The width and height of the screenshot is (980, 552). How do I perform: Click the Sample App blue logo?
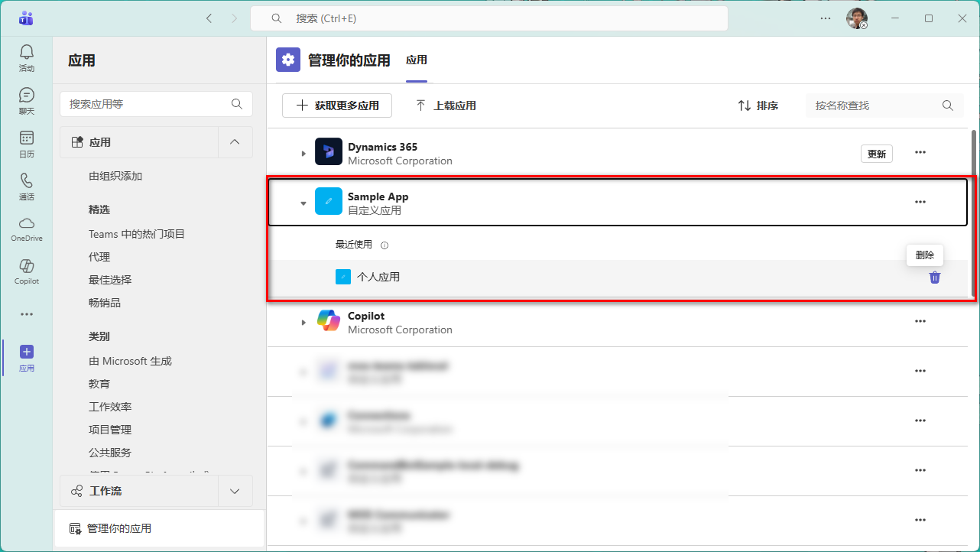329,201
